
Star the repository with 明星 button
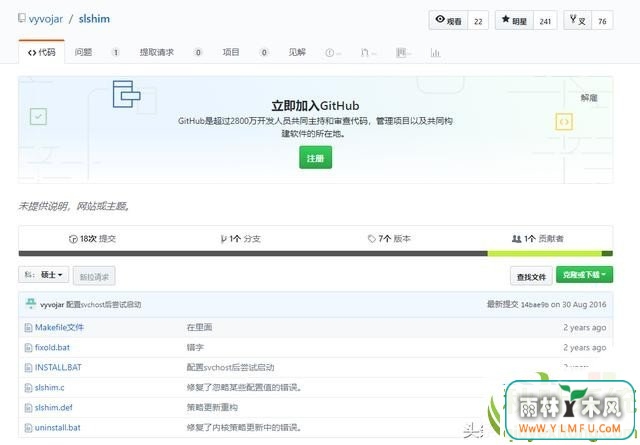click(514, 20)
